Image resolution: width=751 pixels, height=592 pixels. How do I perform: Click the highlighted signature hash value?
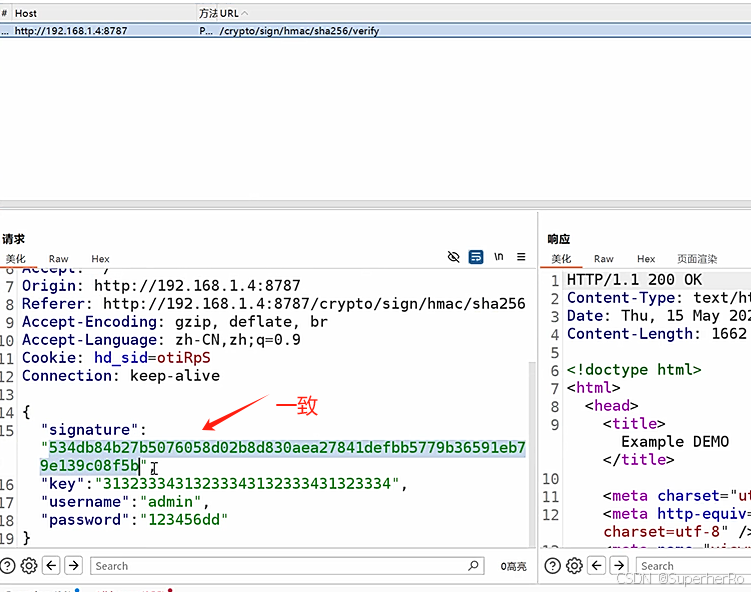point(283,456)
